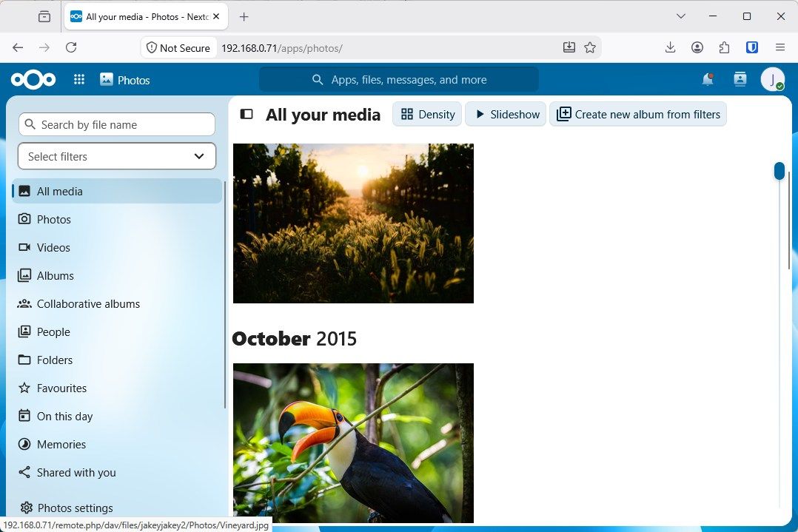Open the Nextcloud home logo
The height and width of the screenshot is (532, 798).
click(x=33, y=79)
